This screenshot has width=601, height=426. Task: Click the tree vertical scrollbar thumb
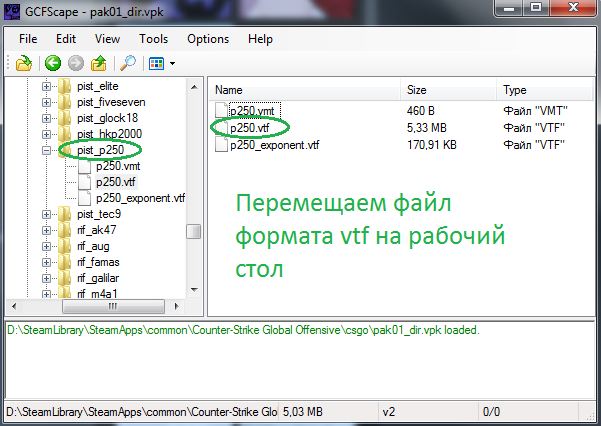[x=194, y=232]
